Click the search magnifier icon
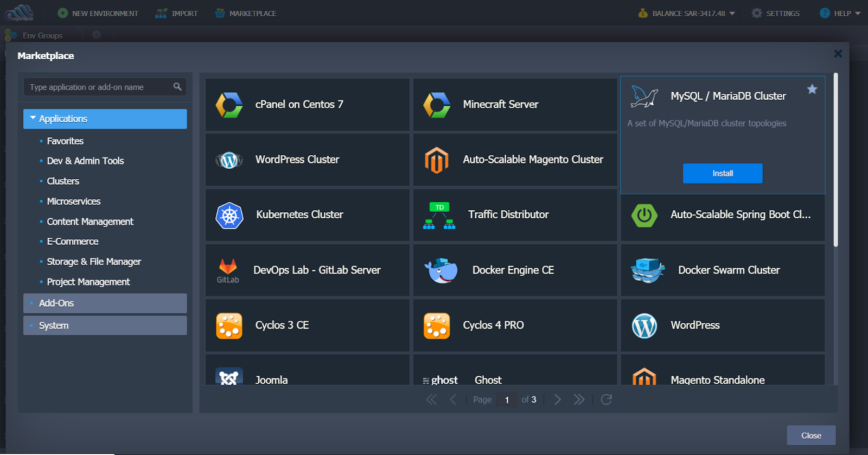The width and height of the screenshot is (868, 455). tap(177, 87)
